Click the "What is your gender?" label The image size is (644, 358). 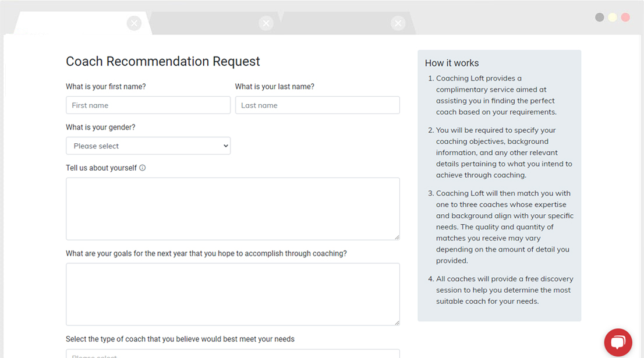click(x=100, y=127)
